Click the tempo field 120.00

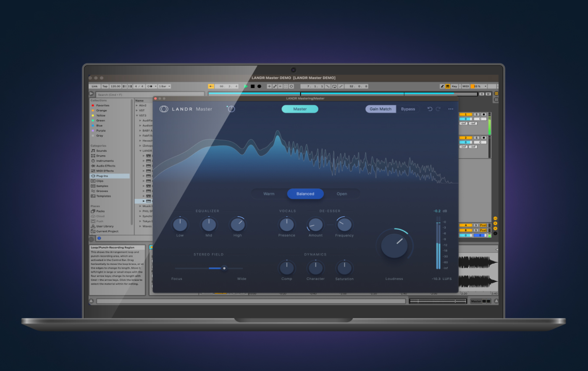(x=115, y=86)
